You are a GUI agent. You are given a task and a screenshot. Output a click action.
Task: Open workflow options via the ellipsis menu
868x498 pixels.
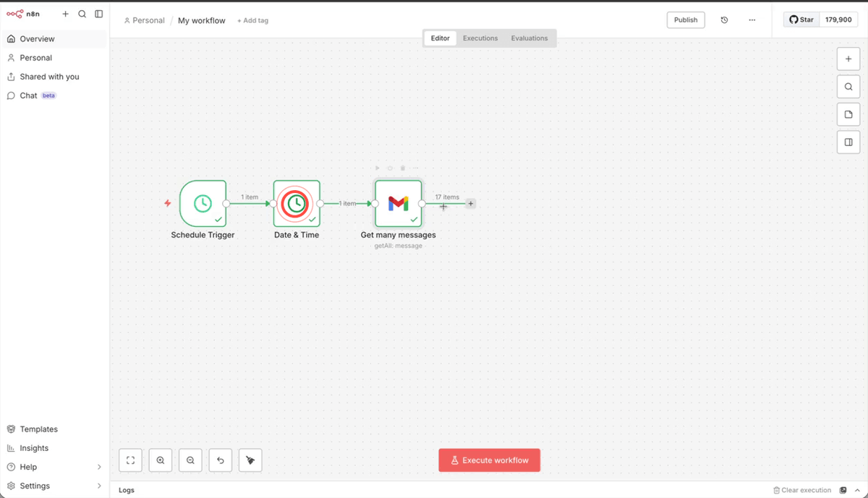tap(752, 20)
